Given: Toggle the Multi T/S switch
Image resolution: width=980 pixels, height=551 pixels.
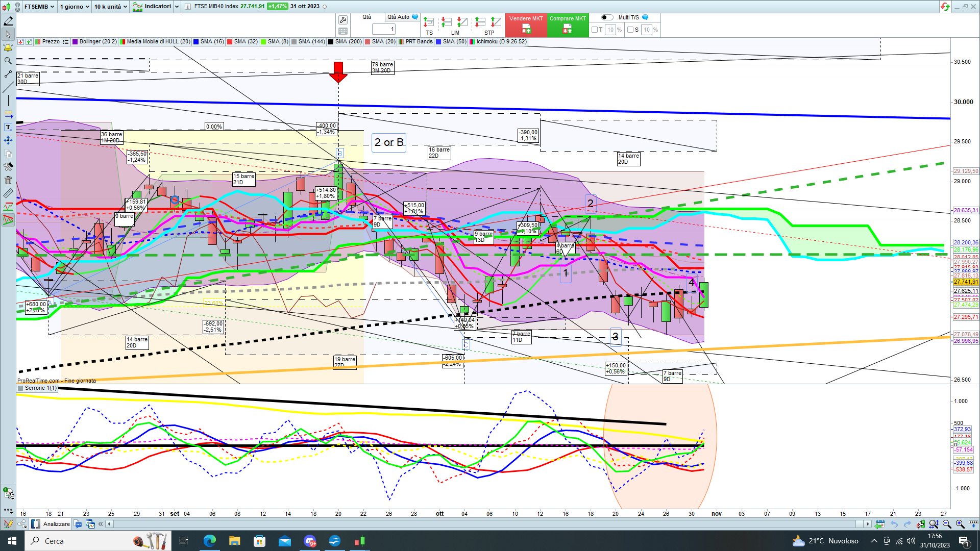Looking at the screenshot, I should (x=606, y=17).
